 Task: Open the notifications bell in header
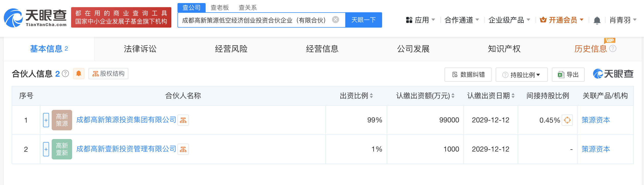click(x=597, y=20)
